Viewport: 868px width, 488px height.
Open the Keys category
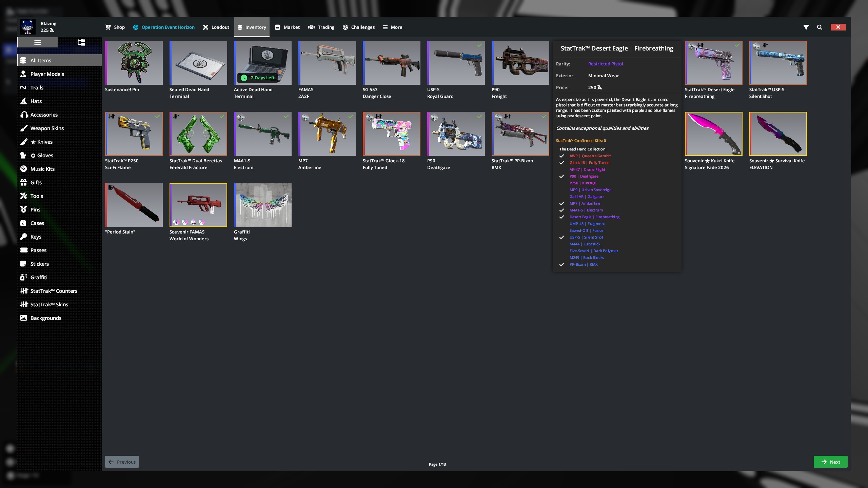tap(36, 237)
